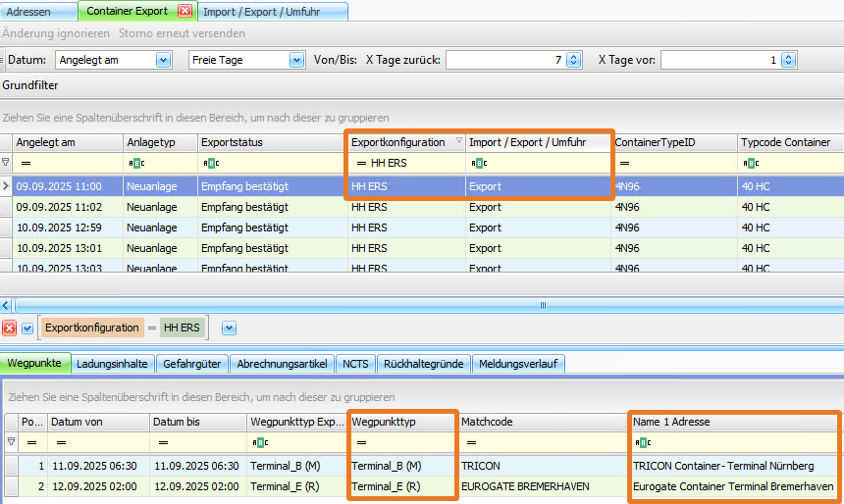The image size is (844, 504).
Task: Click filter row funnel icon in top grid
Action: click(x=6, y=163)
